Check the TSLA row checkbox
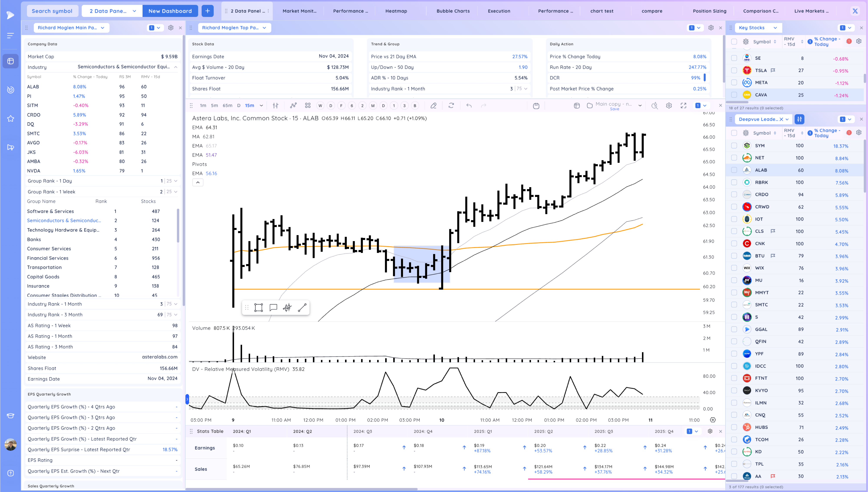 coord(734,70)
